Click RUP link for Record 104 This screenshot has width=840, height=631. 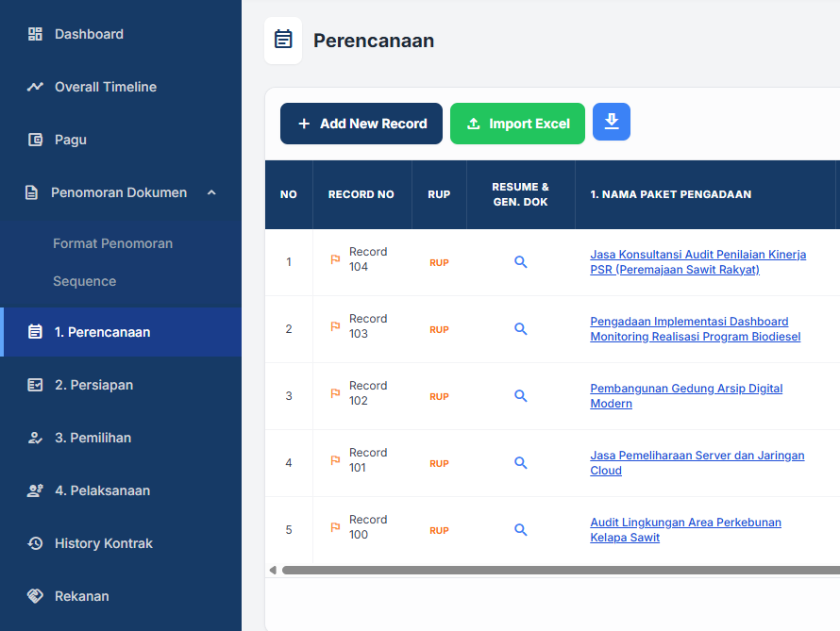click(439, 263)
